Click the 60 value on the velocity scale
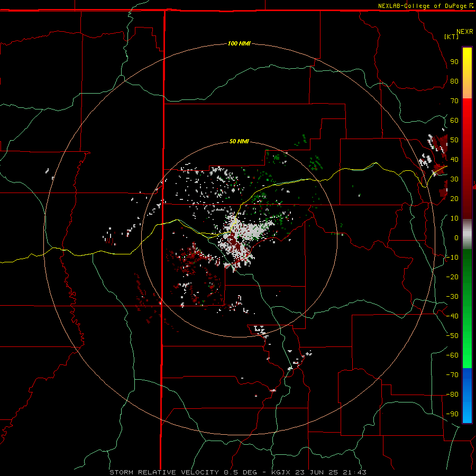Screen dimensions: 476x476 [454, 120]
